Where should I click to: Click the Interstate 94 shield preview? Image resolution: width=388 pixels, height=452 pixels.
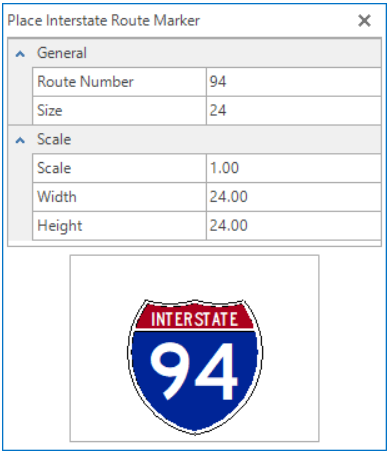(x=195, y=367)
